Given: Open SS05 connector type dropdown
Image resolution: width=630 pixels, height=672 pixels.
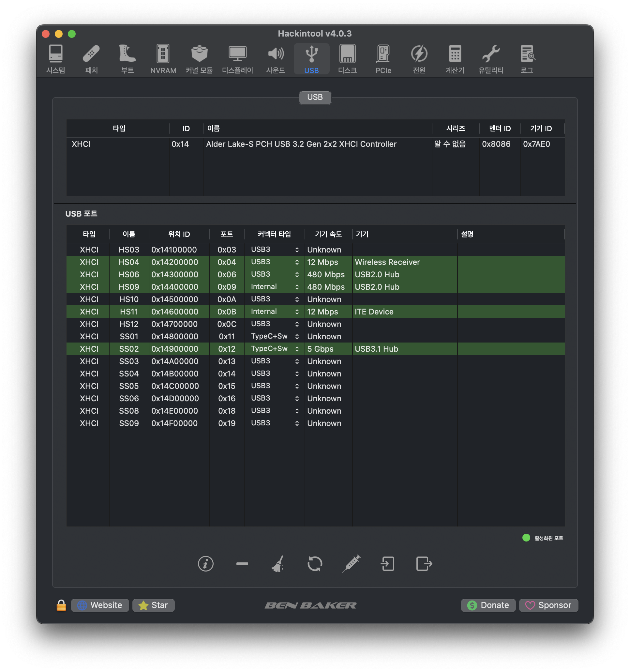Looking at the screenshot, I should coord(274,386).
